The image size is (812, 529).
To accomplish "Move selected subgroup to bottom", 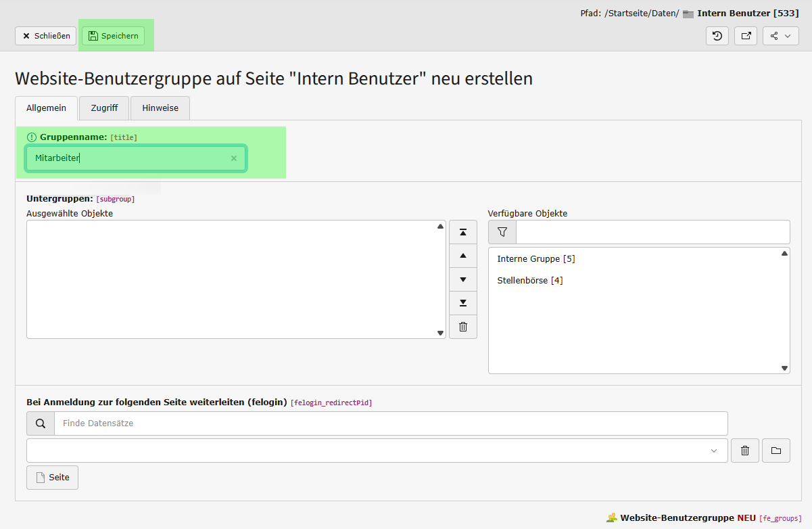I will (463, 303).
